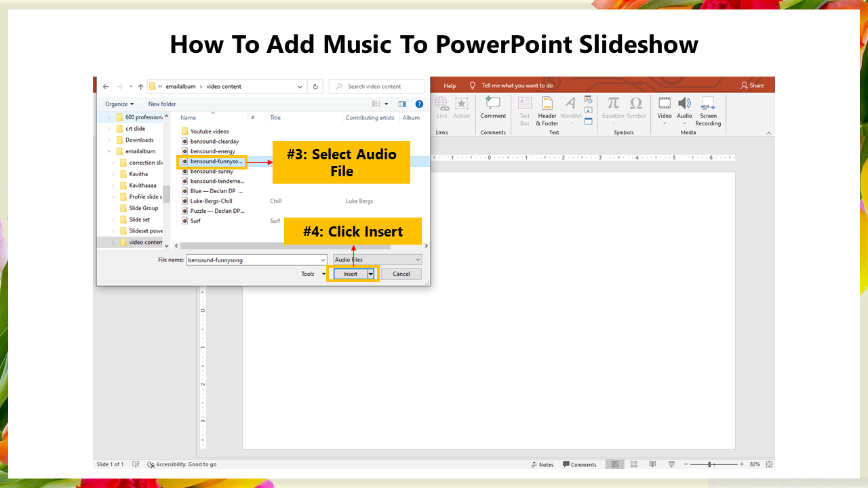Image resolution: width=868 pixels, height=488 pixels.
Task: Refresh the video content folder listing
Action: pyautogui.click(x=315, y=87)
